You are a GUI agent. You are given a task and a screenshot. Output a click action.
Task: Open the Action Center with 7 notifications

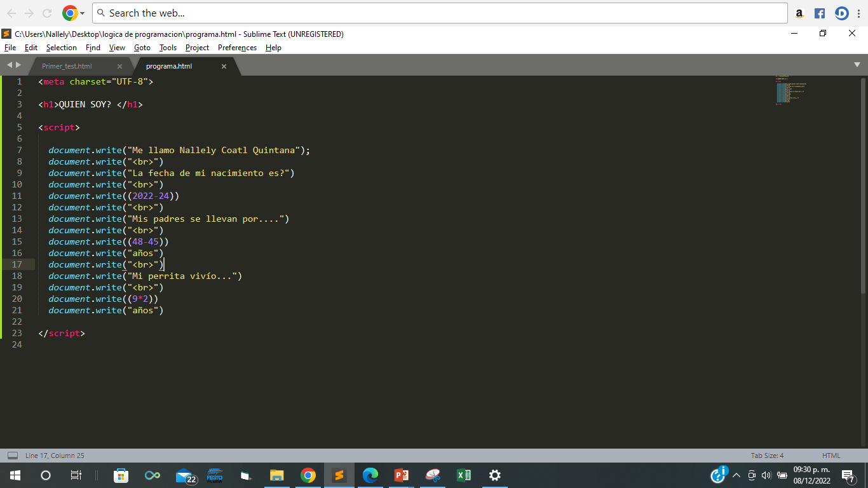click(x=848, y=475)
